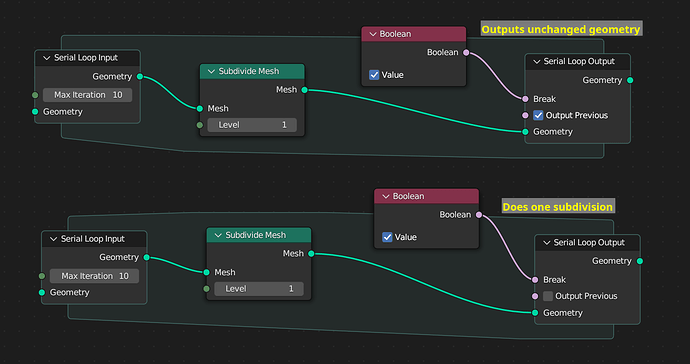Click Geometry input socket of bottom Serial Loop Input

point(42,292)
